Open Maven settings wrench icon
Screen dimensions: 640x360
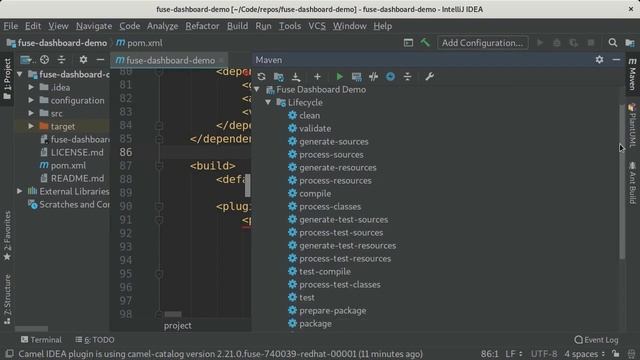pos(429,77)
